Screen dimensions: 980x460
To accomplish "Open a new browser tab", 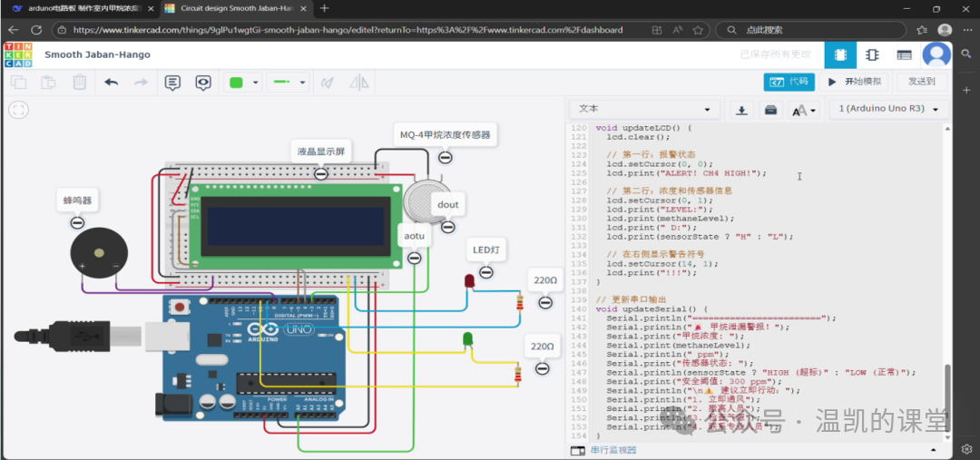I will (324, 9).
